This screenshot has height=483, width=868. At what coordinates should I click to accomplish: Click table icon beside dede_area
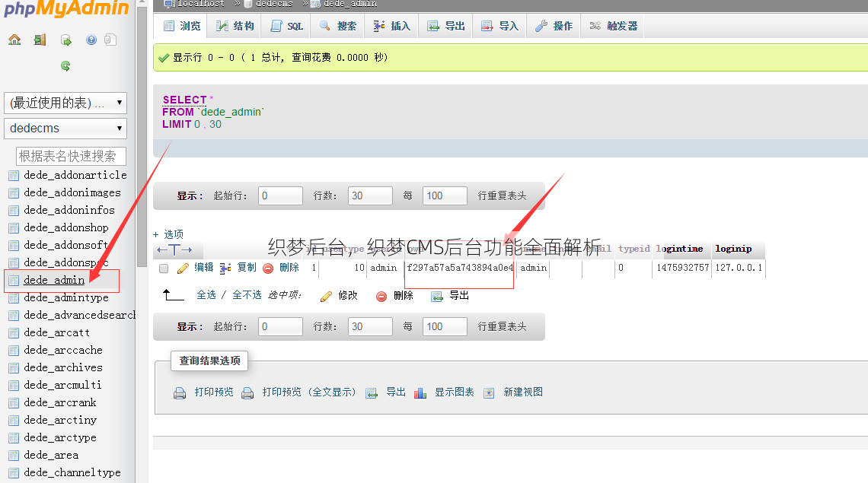[14, 456]
